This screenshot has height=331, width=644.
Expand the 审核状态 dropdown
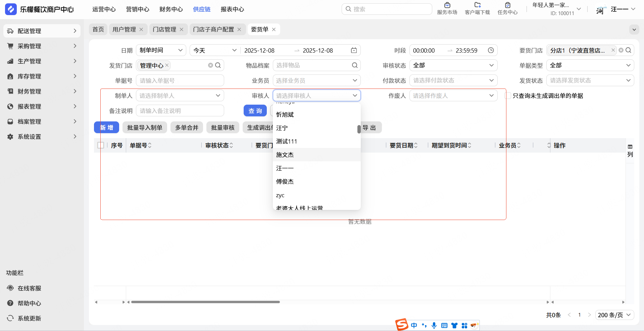coord(453,65)
